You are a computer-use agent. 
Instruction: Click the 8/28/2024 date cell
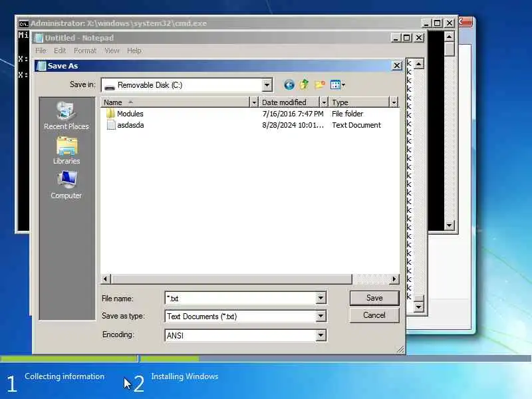point(293,125)
